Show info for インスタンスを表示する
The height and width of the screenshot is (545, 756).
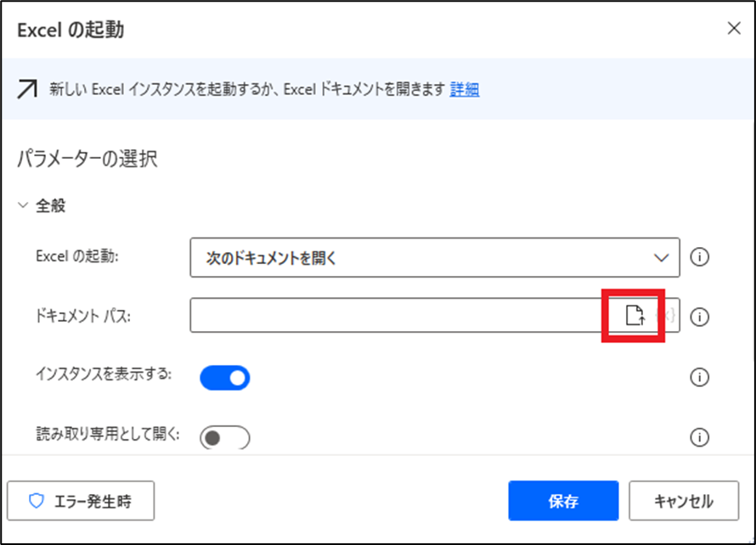click(699, 377)
